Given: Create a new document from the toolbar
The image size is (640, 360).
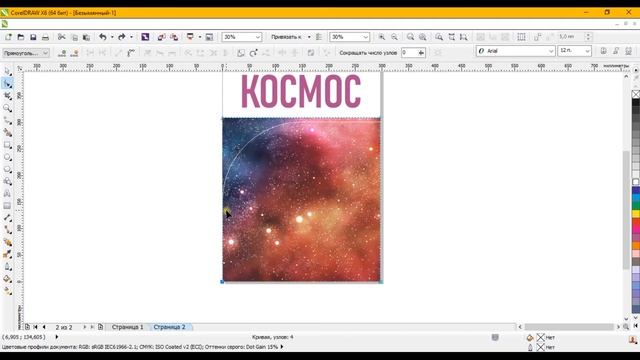Looking at the screenshot, I should point(8,37).
